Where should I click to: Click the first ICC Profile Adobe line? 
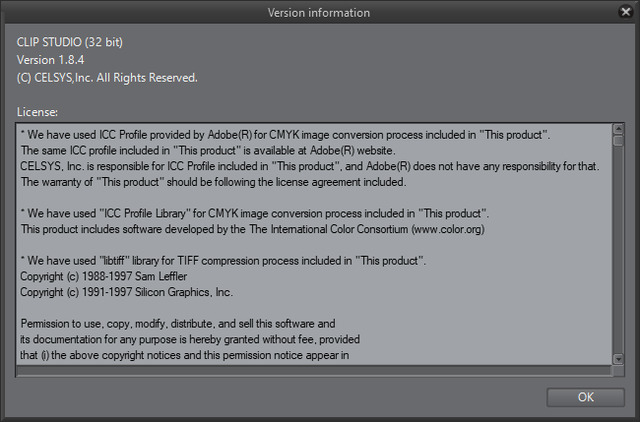(285, 135)
